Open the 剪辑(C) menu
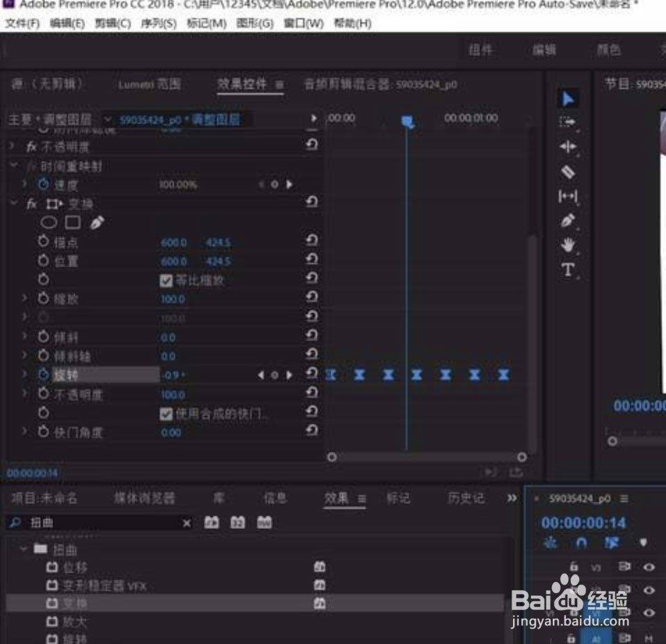Image resolution: width=666 pixels, height=644 pixels. pyautogui.click(x=112, y=23)
